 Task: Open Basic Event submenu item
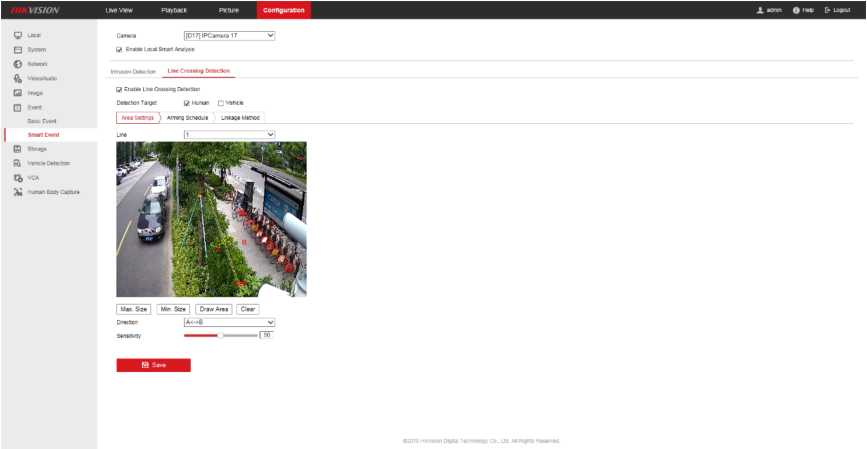coord(42,121)
